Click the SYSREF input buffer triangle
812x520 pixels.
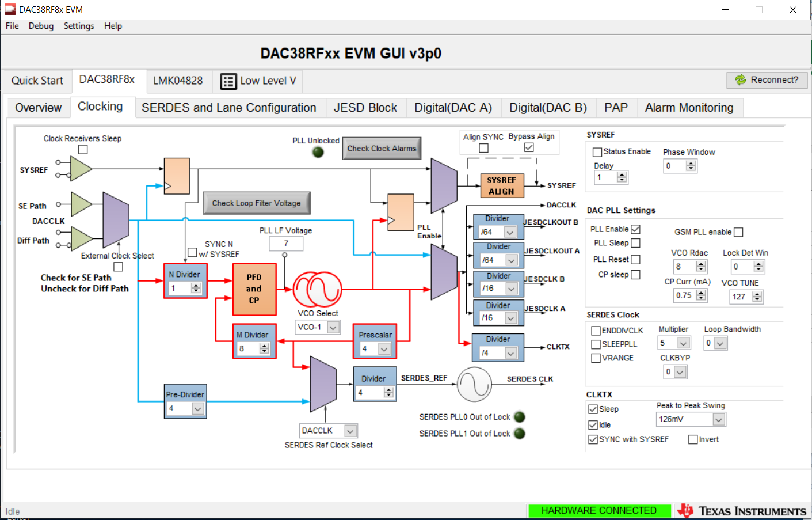pos(81,169)
